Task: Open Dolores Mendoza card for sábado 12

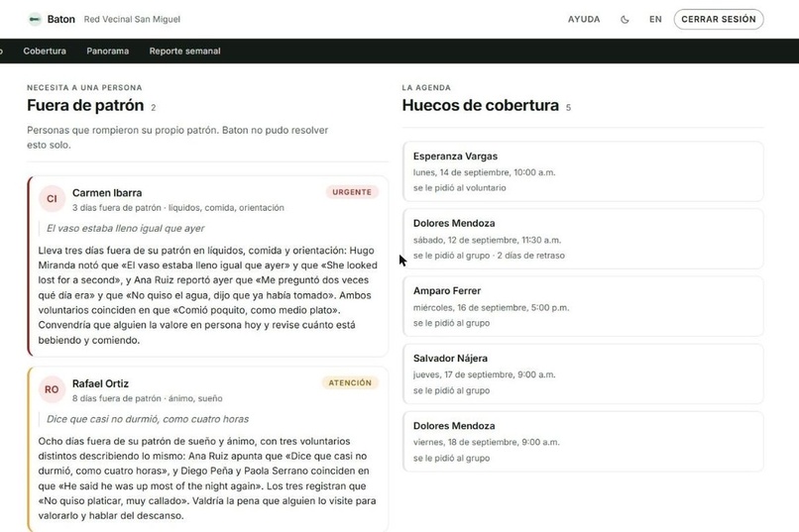Action: point(583,239)
